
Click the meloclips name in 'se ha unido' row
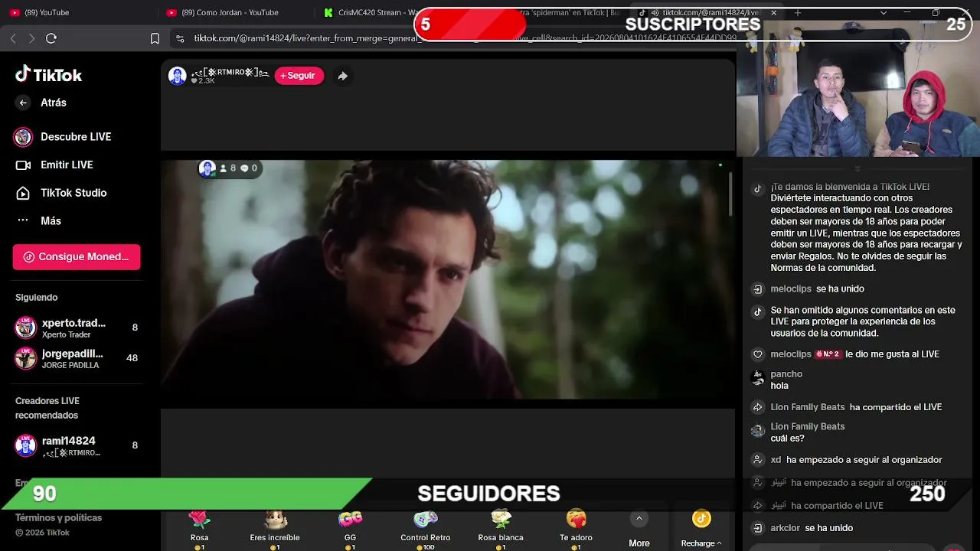[x=791, y=289]
